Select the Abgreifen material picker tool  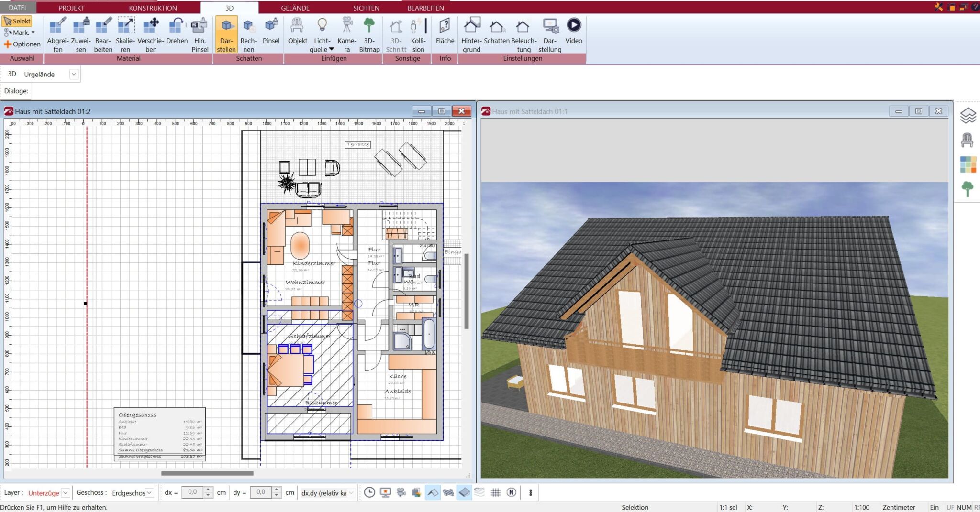57,34
